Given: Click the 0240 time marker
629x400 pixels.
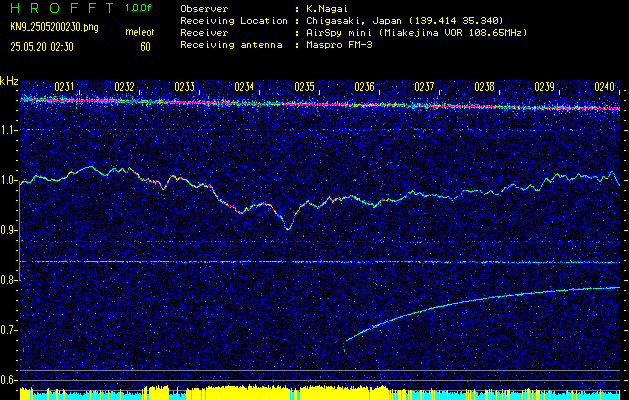Looking at the screenshot, I should coord(605,87).
